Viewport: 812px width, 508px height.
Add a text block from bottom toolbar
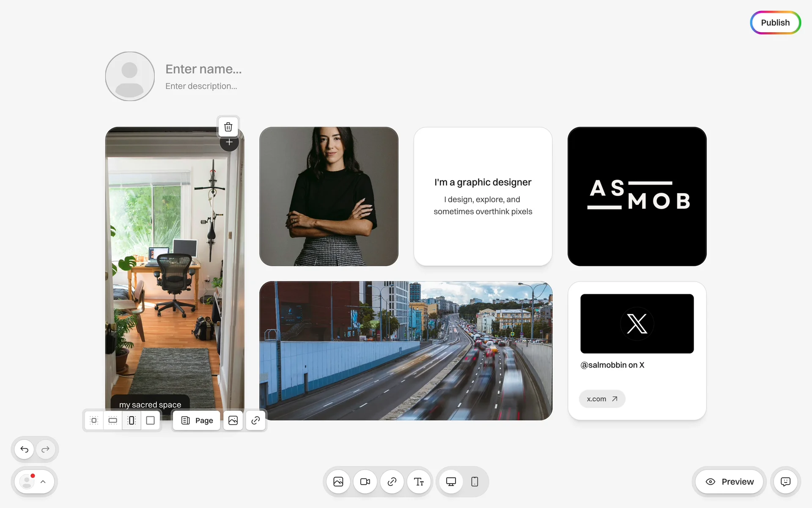[419, 482]
